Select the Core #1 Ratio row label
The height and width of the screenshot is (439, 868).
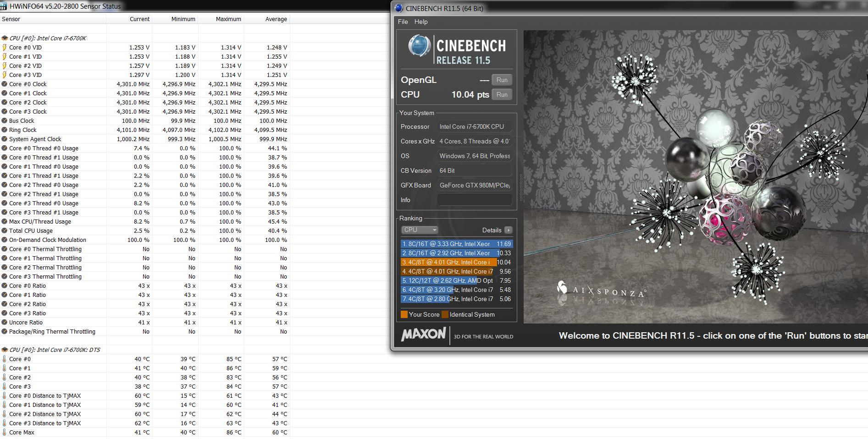(28, 295)
